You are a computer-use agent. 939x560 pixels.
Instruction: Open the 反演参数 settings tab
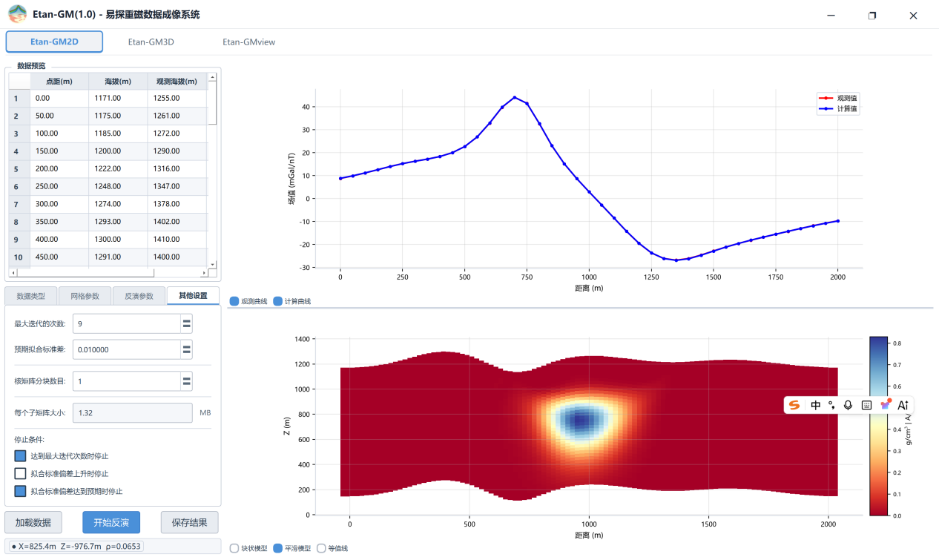[139, 296]
